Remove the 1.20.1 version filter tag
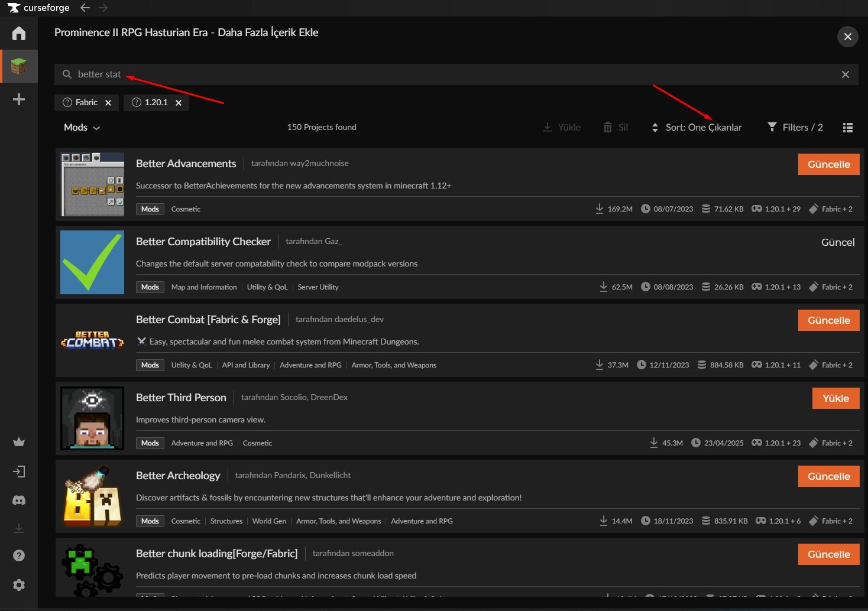Screen dimensions: 868x611 click(x=179, y=103)
